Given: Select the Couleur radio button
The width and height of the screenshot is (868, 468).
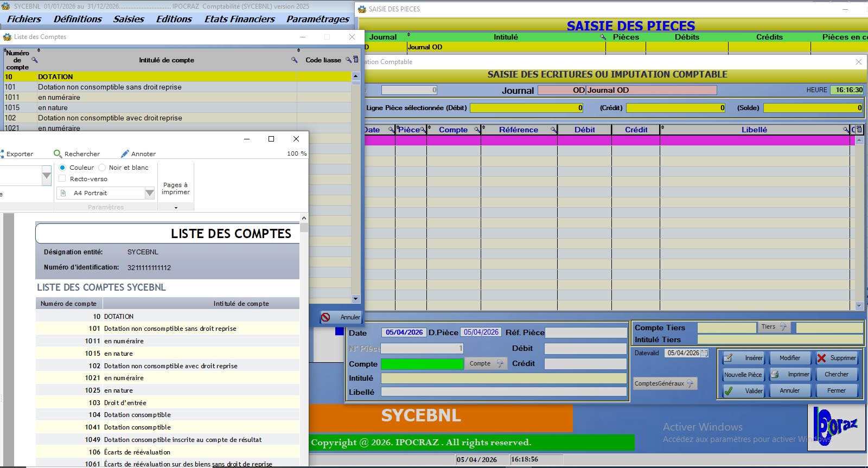Looking at the screenshot, I should [x=62, y=168].
